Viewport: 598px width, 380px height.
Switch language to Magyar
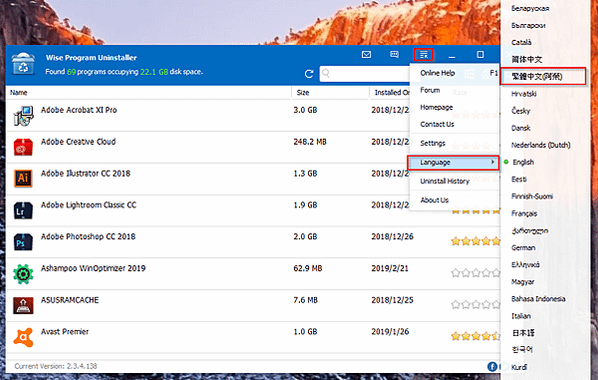[x=523, y=282]
